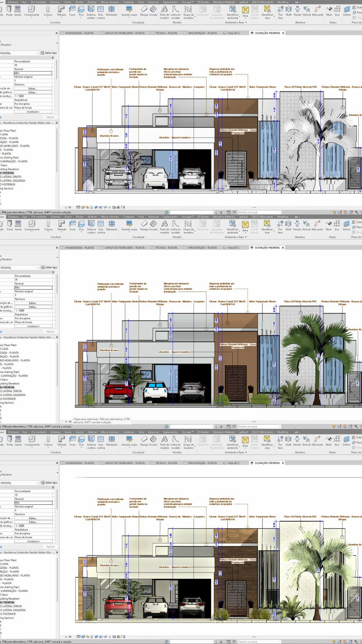This screenshot has height=644, width=362.
Task: Select O LATERAL DIREITA in the top Project Browser
Action: click(11, 177)
